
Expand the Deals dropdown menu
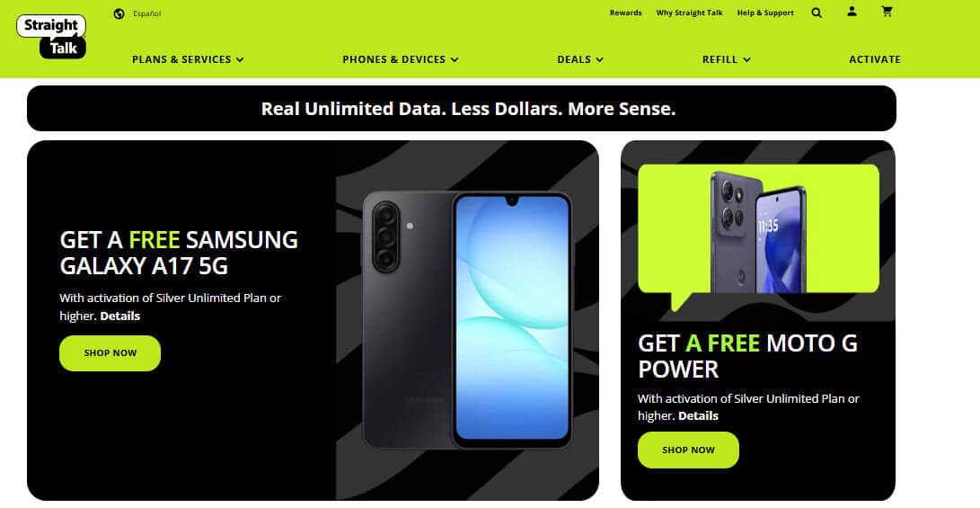coord(580,59)
